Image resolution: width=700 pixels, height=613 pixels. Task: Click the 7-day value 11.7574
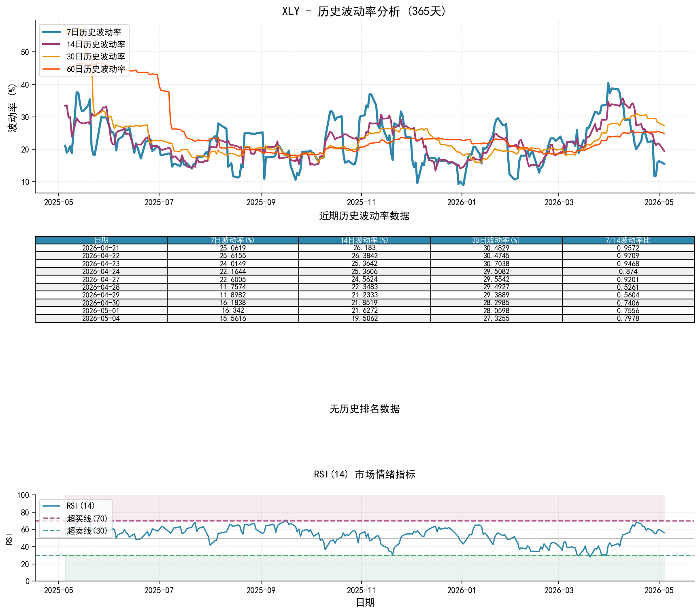[233, 287]
